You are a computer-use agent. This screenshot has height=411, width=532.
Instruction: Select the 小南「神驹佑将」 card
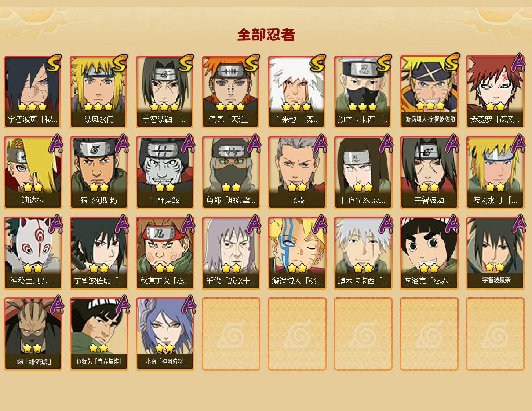coord(165,334)
